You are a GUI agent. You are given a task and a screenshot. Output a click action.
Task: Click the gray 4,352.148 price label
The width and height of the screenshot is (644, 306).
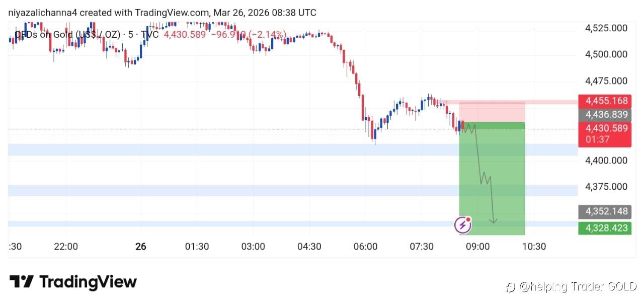point(605,211)
